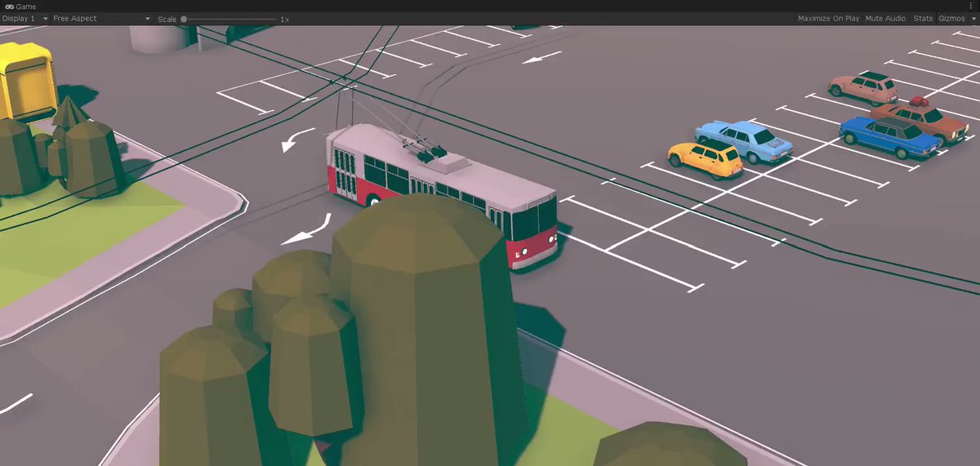Toggle Gizmos visibility
The width and height of the screenshot is (980, 466).
coord(951,19)
